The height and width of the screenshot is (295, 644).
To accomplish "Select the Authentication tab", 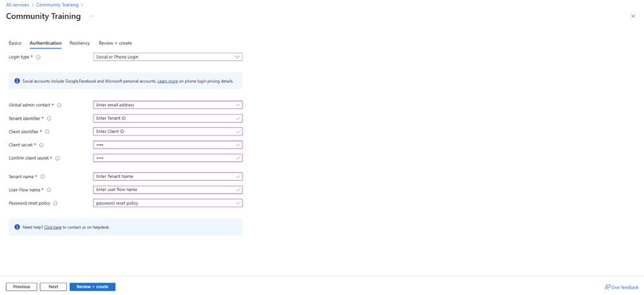I will point(46,43).
